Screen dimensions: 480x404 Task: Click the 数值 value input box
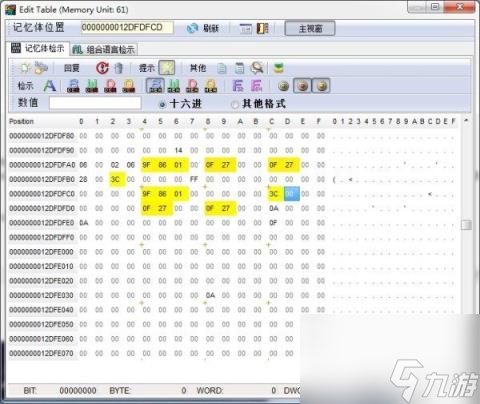click(95, 103)
